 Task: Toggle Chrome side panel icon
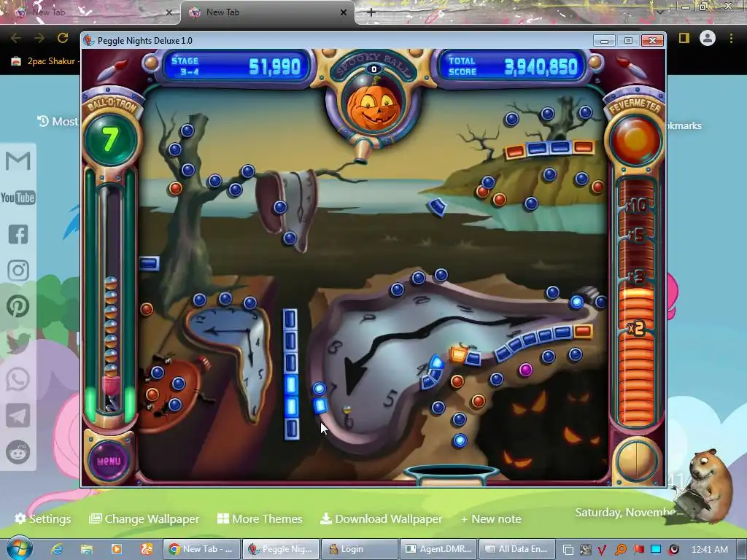[x=684, y=38]
